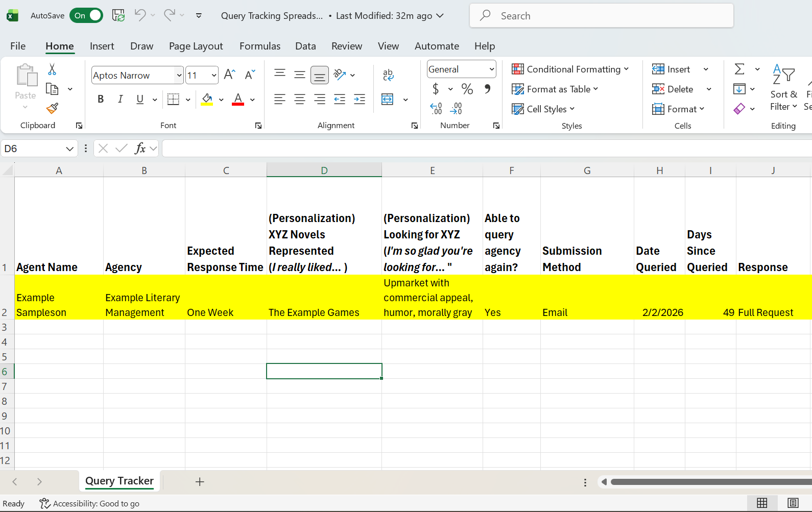
Task: Click the Format Painter brush icon
Action: coord(52,108)
